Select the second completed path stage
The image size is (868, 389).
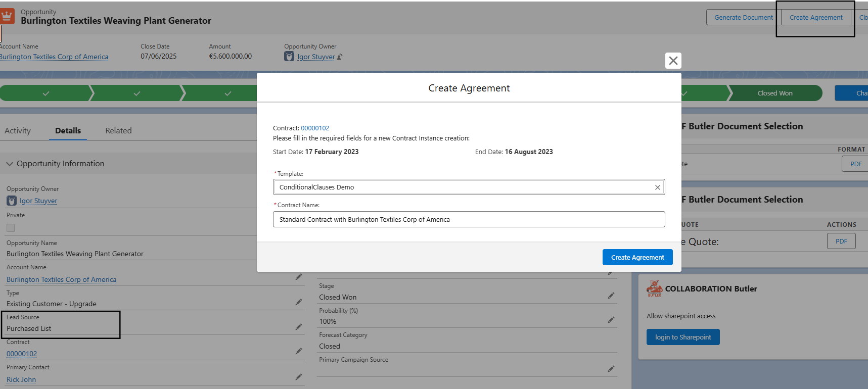click(x=136, y=93)
